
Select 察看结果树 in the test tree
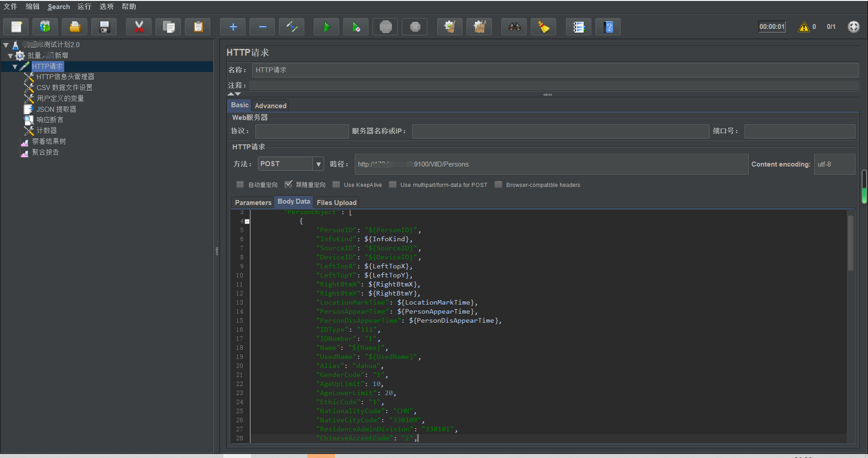[x=49, y=142]
